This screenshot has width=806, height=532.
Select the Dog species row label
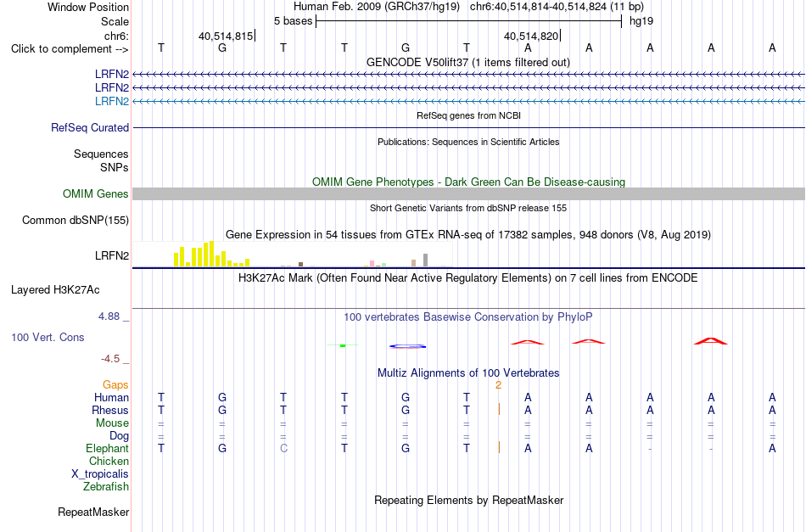119,435
